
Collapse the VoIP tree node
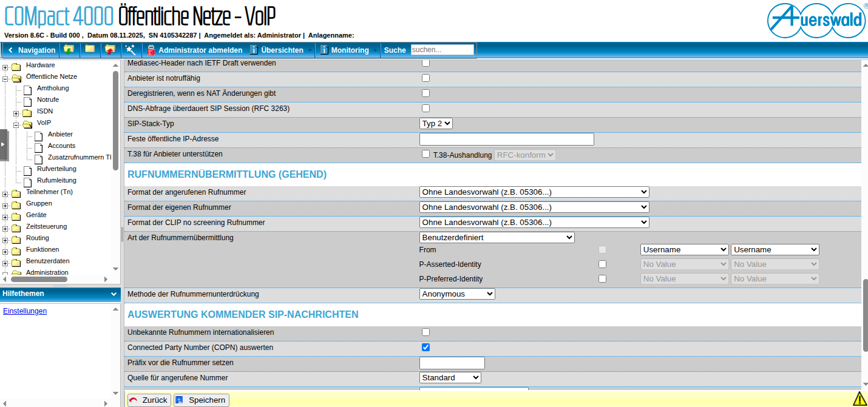coord(16,125)
